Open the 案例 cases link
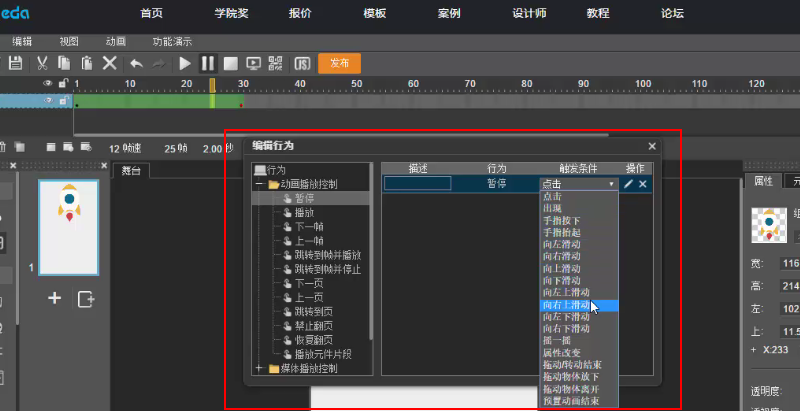Viewport: 800px width, 411px height. (x=449, y=13)
